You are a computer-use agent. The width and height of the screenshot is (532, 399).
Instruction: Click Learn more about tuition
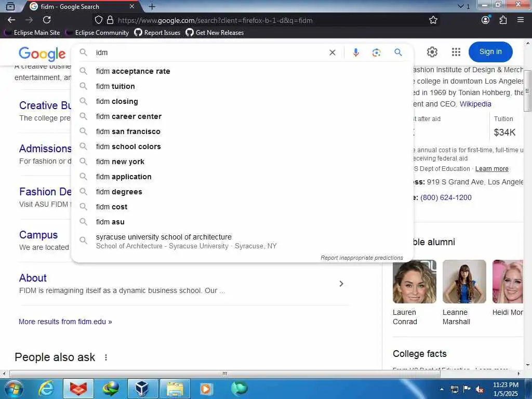tap(491, 169)
